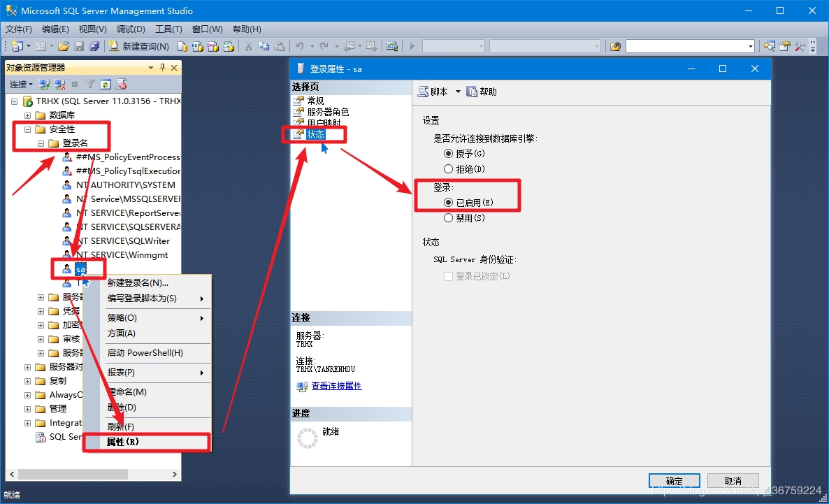Click the Disconnect icon in Object Explorer toolbar
This screenshot has height=504, width=829.
pyautogui.click(x=59, y=85)
